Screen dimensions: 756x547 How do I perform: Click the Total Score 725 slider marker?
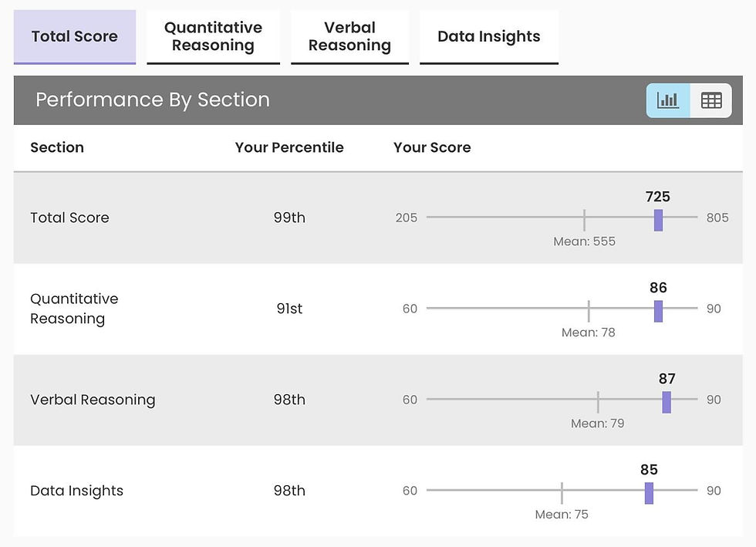click(658, 220)
